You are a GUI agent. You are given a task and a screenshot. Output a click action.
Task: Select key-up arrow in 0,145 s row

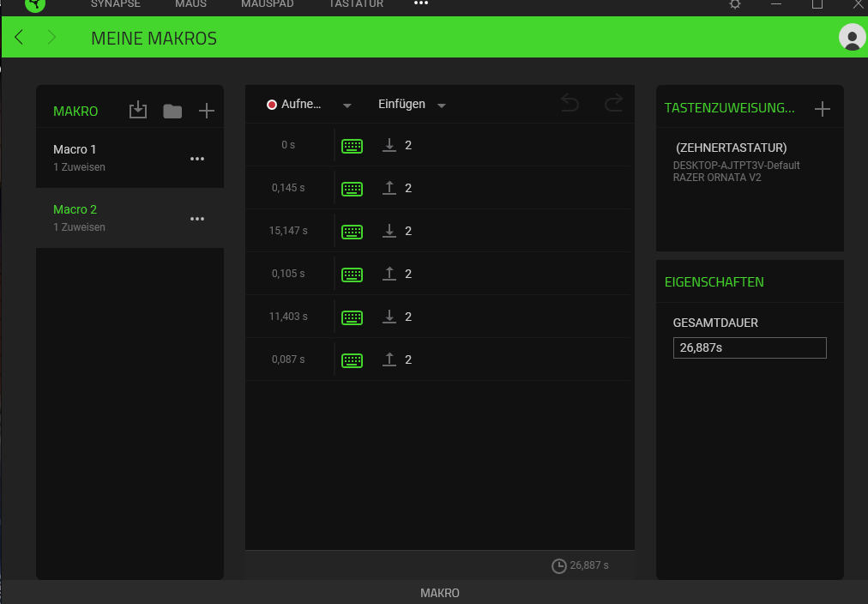tap(389, 188)
